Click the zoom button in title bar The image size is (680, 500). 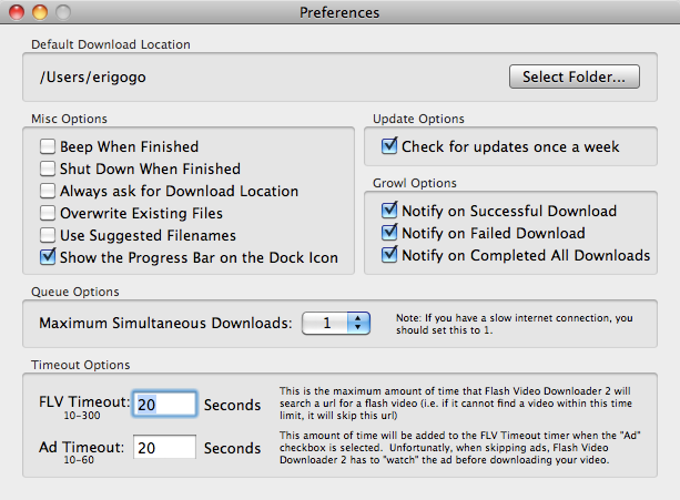pos(63,13)
